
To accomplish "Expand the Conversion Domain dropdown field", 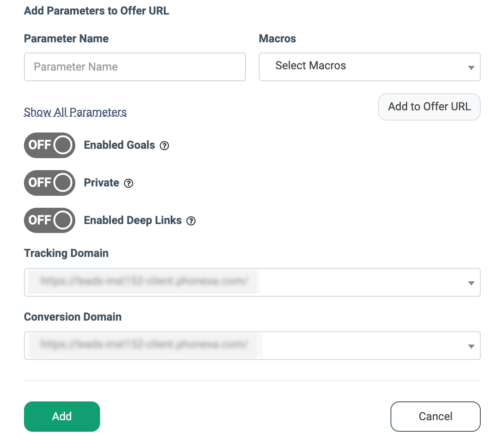I will click(x=252, y=345).
